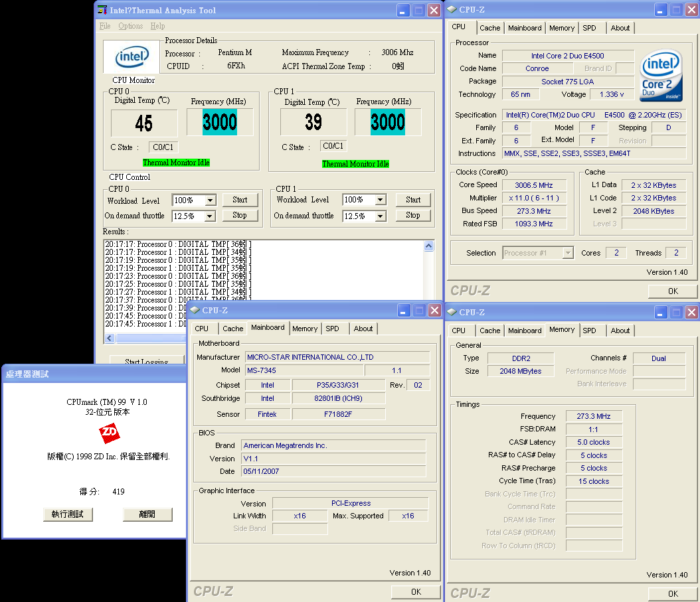Click CPU 1 Thermal Monitor Idle status
700x602 pixels.
click(355, 164)
